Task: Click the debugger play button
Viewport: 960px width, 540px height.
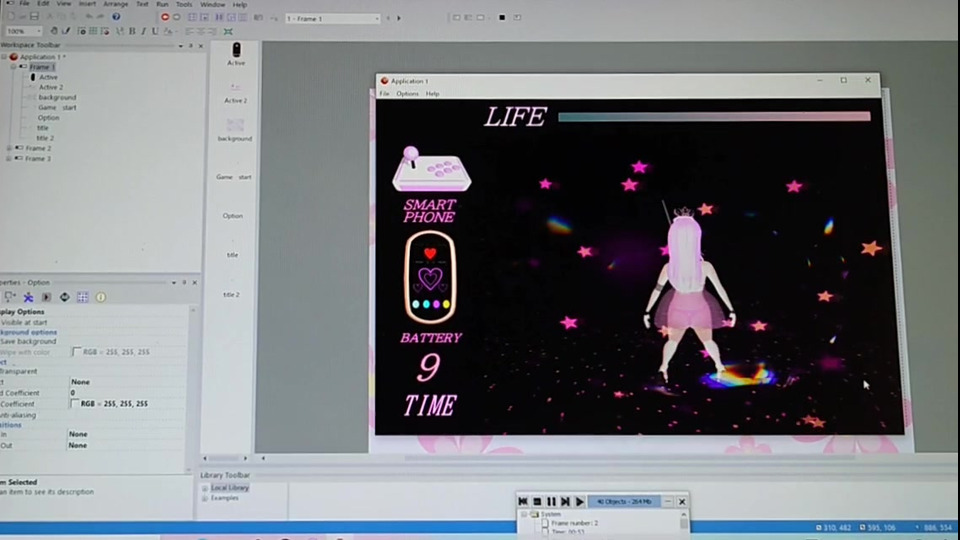Action: point(579,501)
